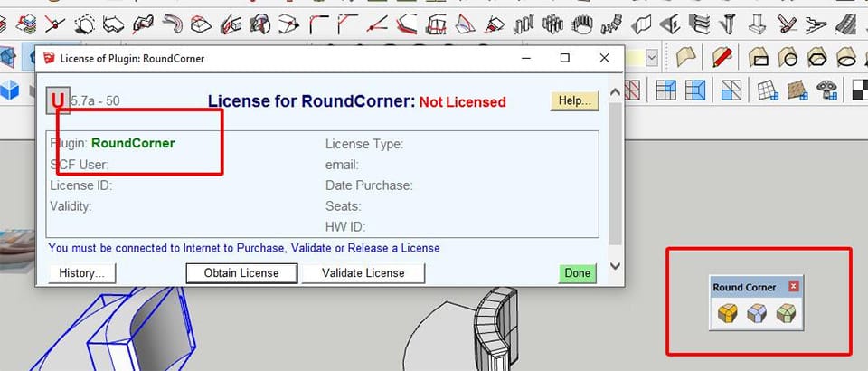Click the bent pipe with red line icon
The height and width of the screenshot is (371, 868).
tap(144, 24)
